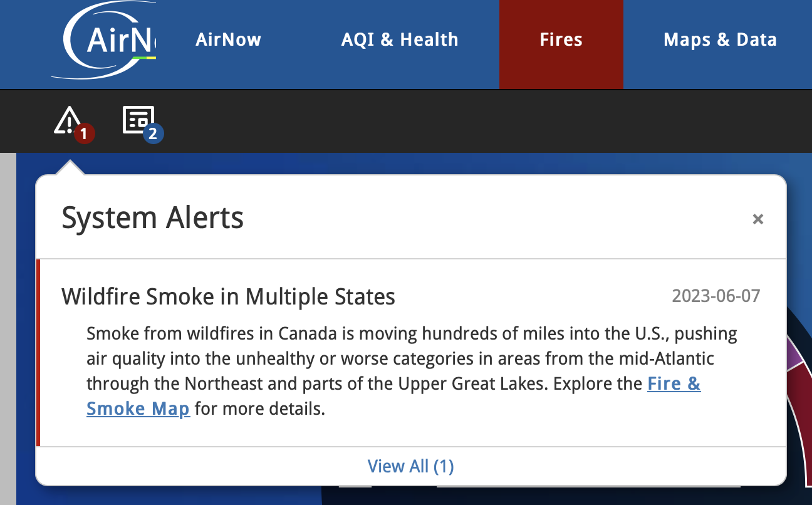Open the system alerts warning triangle icon

point(68,120)
